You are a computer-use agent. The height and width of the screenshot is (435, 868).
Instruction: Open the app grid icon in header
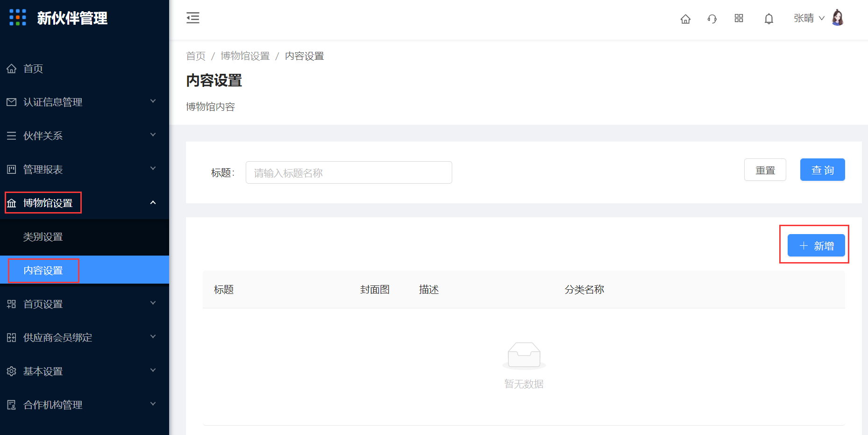[x=739, y=18]
